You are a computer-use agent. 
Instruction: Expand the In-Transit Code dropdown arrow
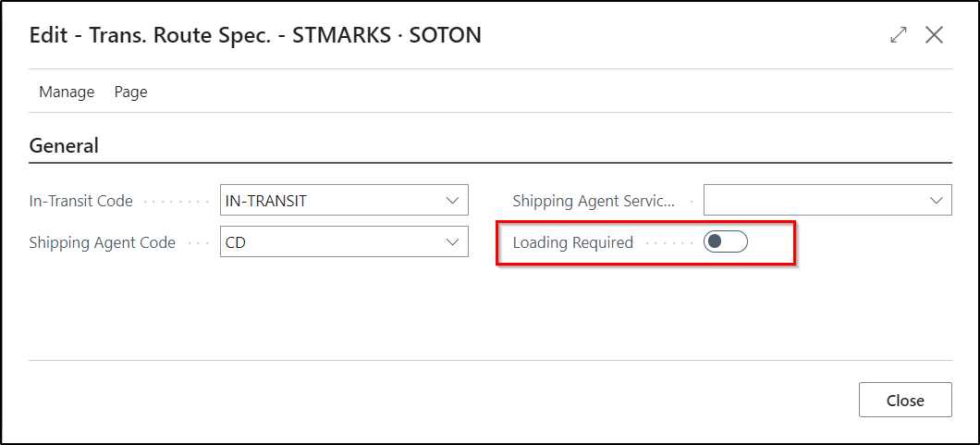tap(452, 201)
